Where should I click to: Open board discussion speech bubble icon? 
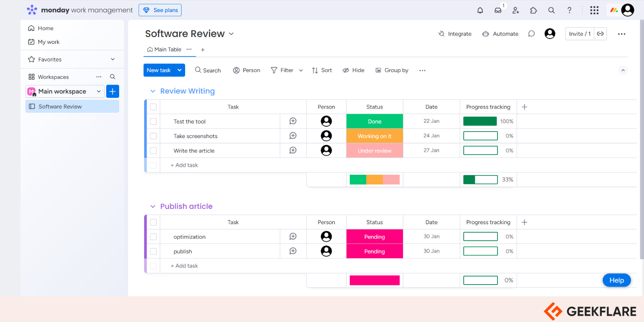point(531,34)
